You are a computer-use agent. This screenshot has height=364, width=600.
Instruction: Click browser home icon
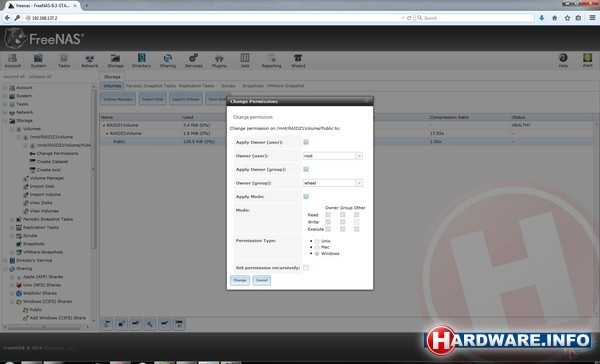[554, 18]
